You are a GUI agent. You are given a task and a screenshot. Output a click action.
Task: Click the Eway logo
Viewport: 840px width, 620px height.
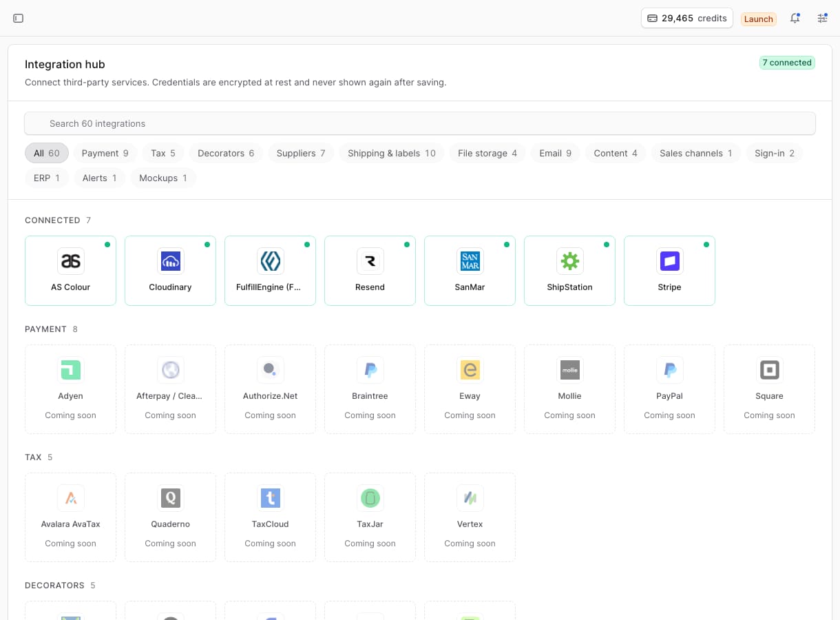click(x=470, y=370)
